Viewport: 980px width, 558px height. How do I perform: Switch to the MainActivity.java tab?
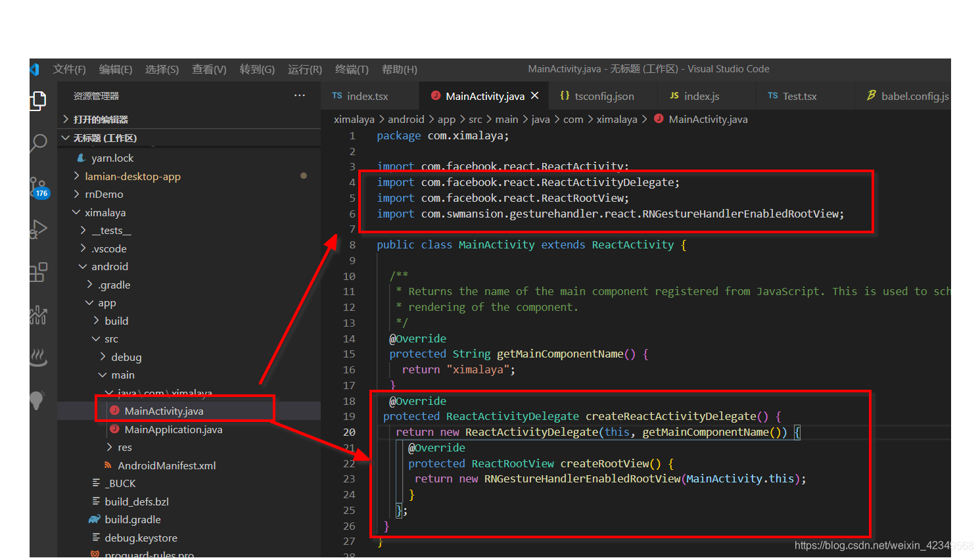coord(484,96)
